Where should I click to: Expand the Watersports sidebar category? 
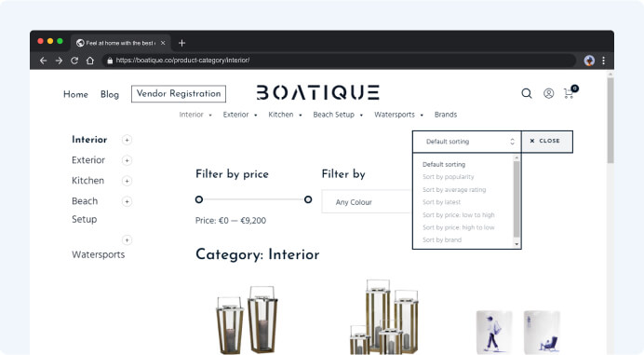tap(127, 239)
